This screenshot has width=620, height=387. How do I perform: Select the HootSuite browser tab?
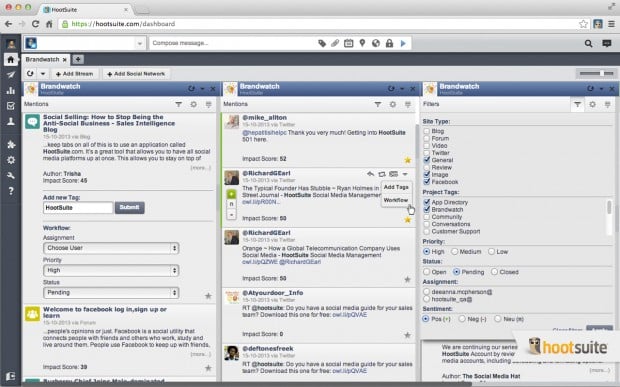point(85,9)
